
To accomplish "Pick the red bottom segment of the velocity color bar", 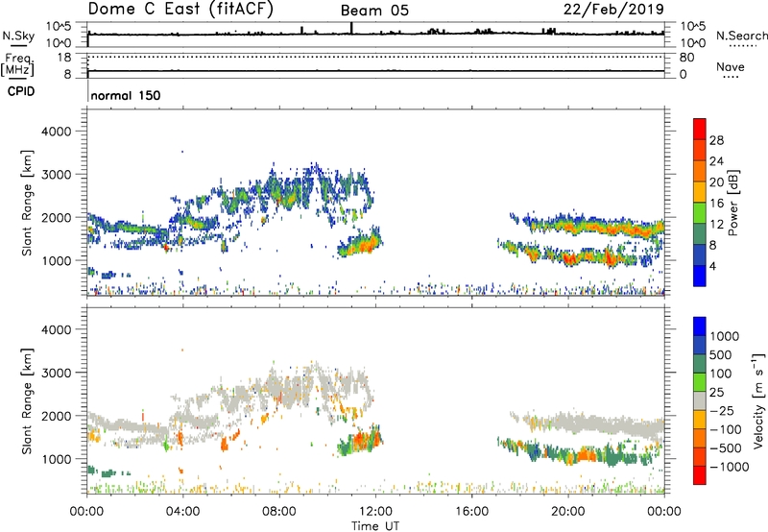I will click(x=700, y=475).
